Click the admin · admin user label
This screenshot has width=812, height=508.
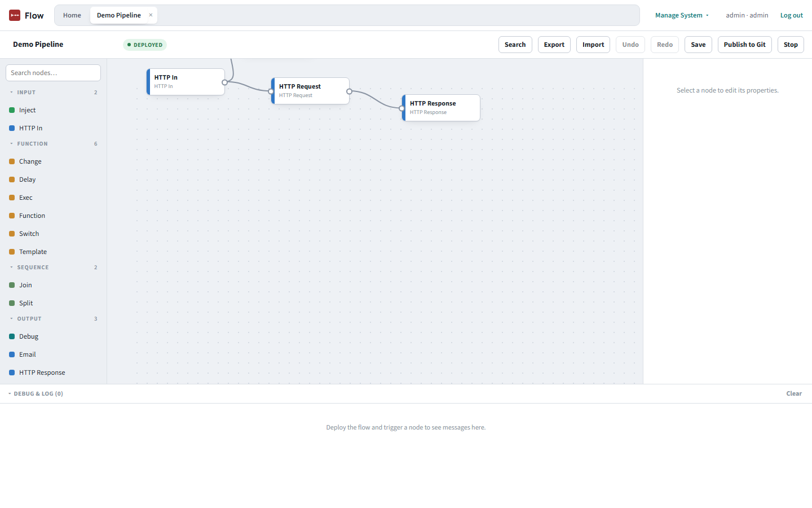click(x=747, y=15)
